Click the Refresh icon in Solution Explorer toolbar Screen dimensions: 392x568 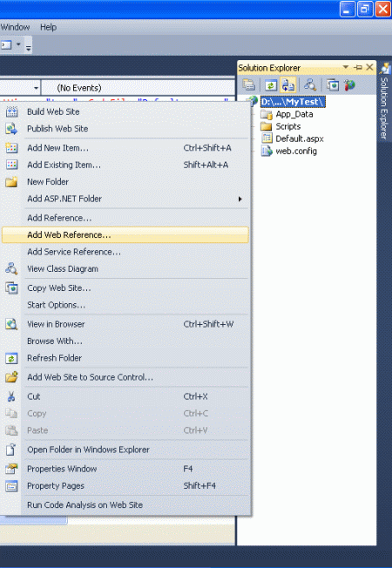(x=271, y=85)
